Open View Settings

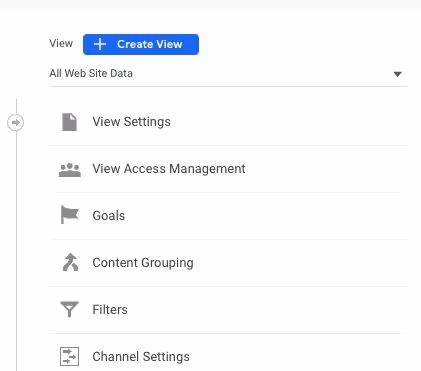(131, 122)
